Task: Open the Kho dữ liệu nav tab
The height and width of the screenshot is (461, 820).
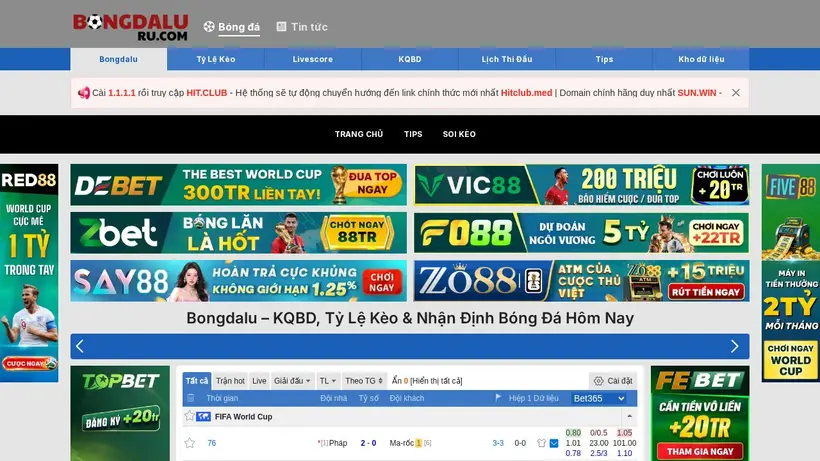Action: 701,59
